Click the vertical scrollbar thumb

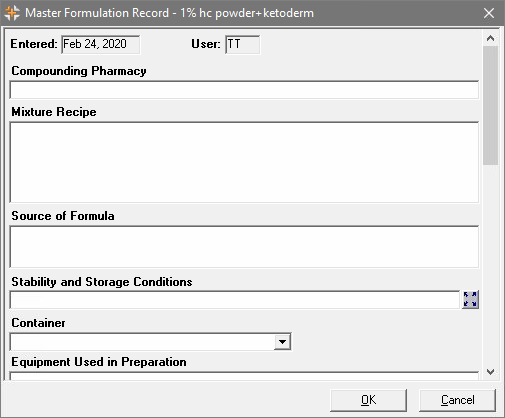tap(490, 105)
